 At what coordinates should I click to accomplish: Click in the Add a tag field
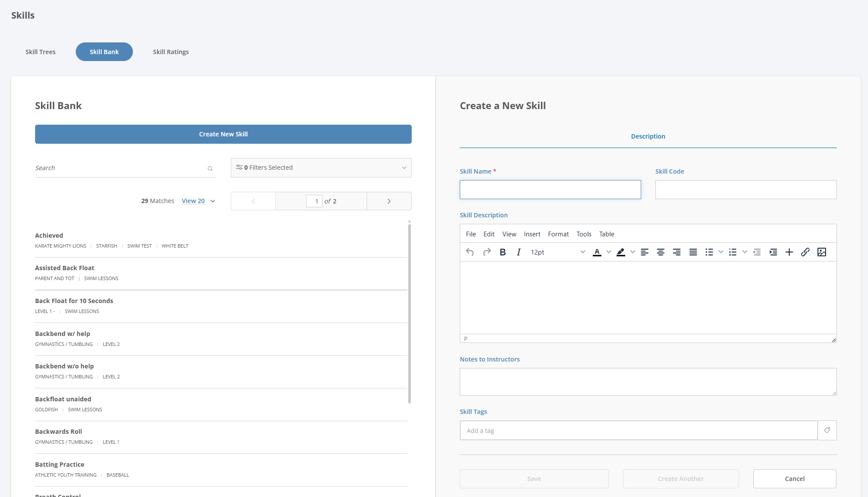(639, 430)
